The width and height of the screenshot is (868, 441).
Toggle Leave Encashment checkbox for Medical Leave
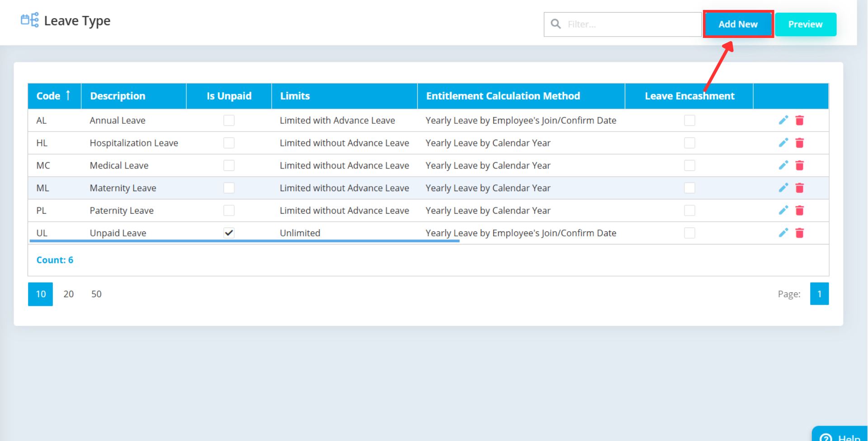tap(689, 165)
